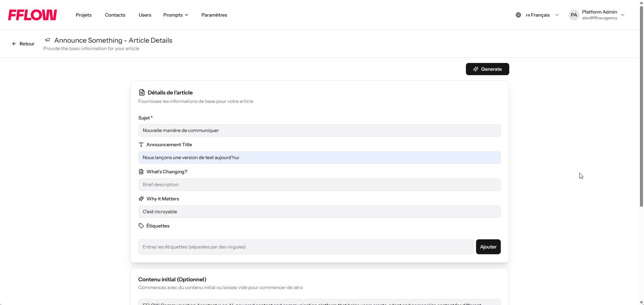Viewport: 644px width, 305px height.
Task: Open the Prompts dropdown menu
Action: [x=176, y=15]
